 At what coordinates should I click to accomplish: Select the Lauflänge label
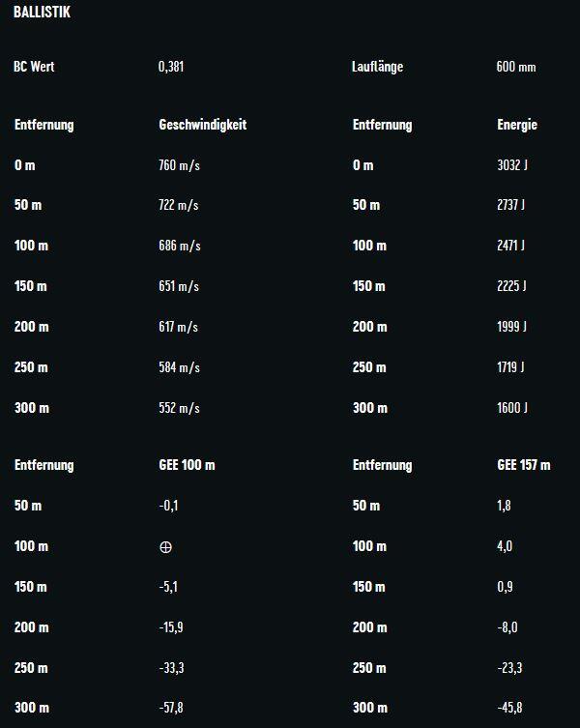point(377,68)
